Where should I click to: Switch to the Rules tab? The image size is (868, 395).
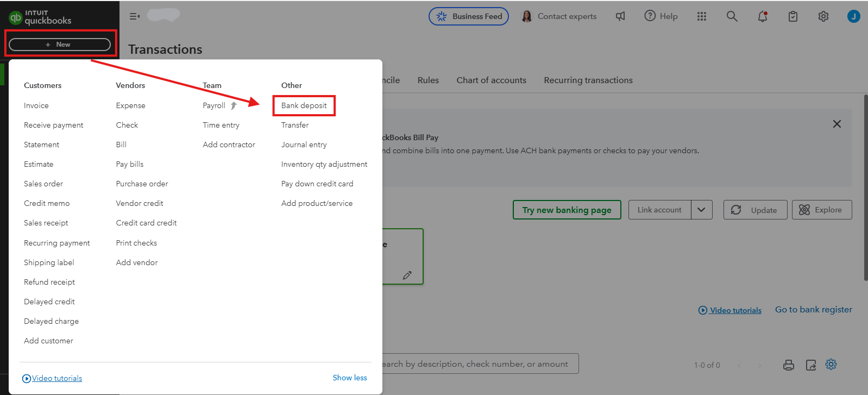tap(428, 80)
